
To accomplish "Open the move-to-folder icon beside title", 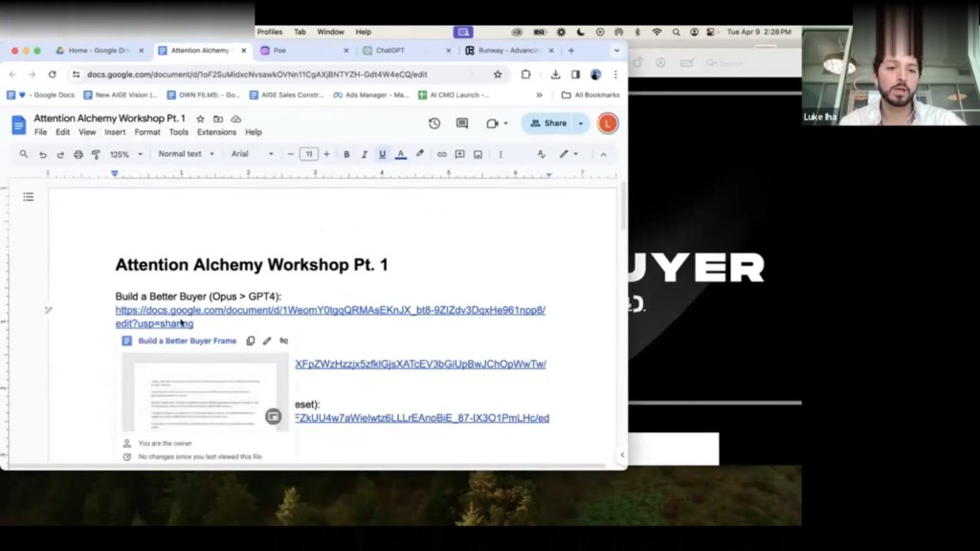I will point(218,119).
